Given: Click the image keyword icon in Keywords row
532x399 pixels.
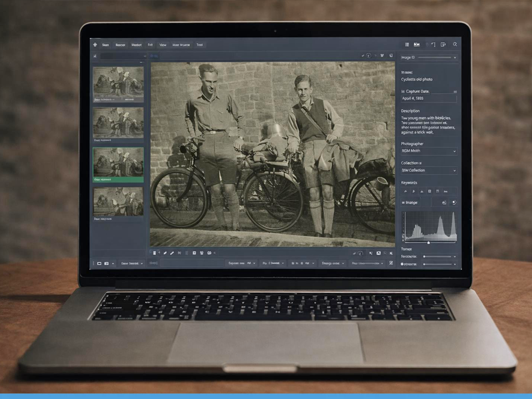Looking at the screenshot, I should [429, 191].
